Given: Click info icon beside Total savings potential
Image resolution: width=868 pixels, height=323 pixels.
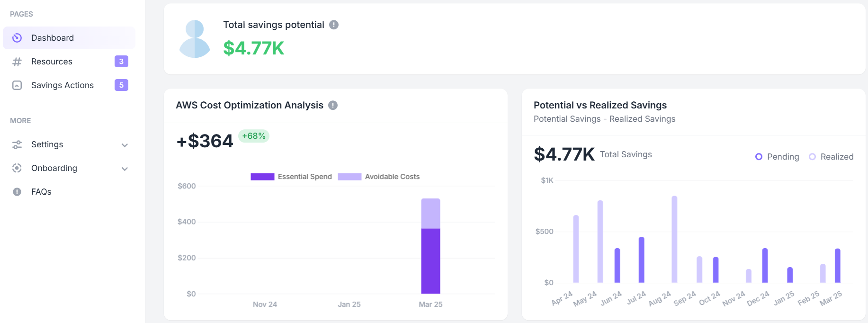Looking at the screenshot, I should (334, 25).
